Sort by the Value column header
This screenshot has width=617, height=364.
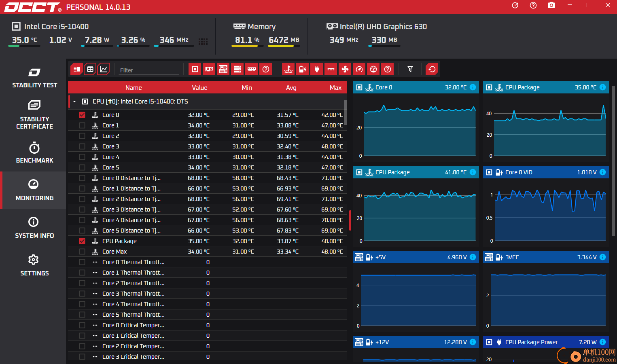click(199, 87)
